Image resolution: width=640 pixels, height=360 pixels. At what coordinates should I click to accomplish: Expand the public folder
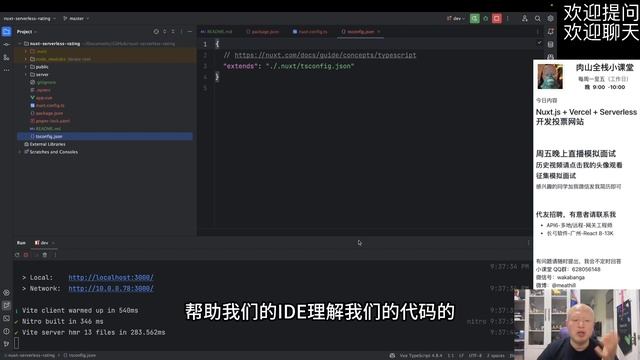26,67
